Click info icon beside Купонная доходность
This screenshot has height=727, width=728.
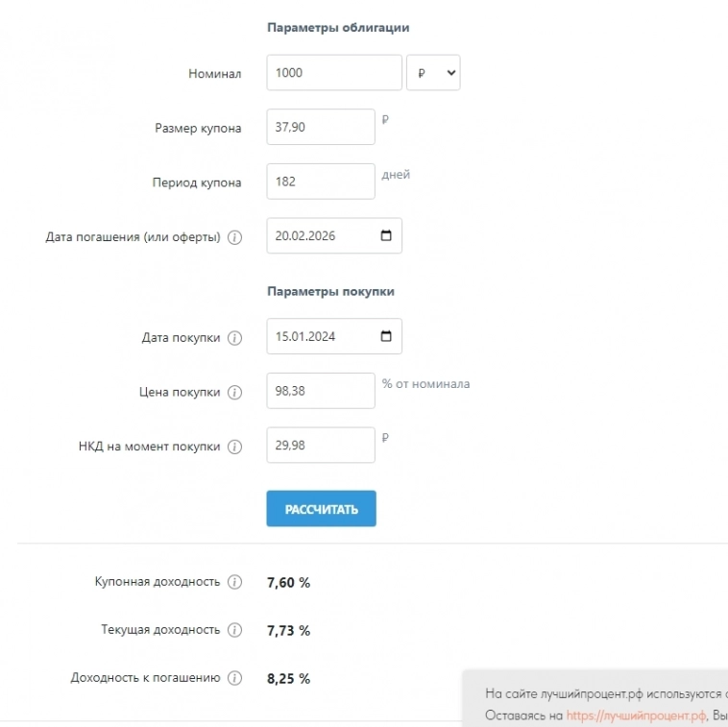click(x=234, y=582)
